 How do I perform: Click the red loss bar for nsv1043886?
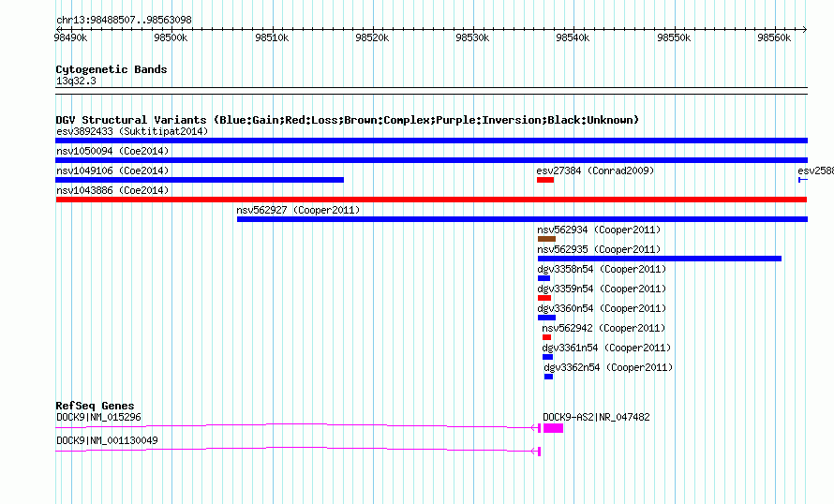[x=431, y=200]
